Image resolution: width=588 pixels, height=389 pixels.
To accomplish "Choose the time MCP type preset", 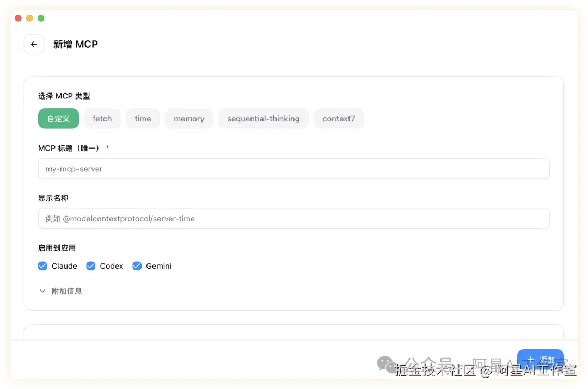I will click(x=143, y=119).
